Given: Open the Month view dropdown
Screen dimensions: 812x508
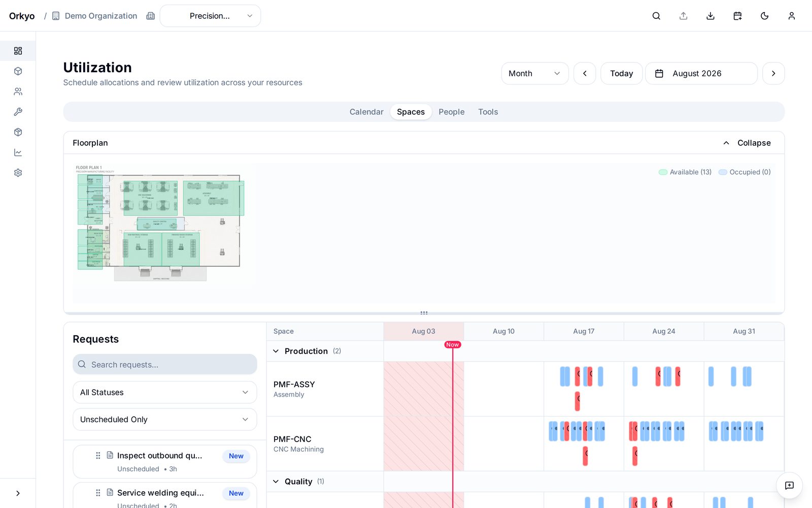Looking at the screenshot, I should (x=535, y=73).
